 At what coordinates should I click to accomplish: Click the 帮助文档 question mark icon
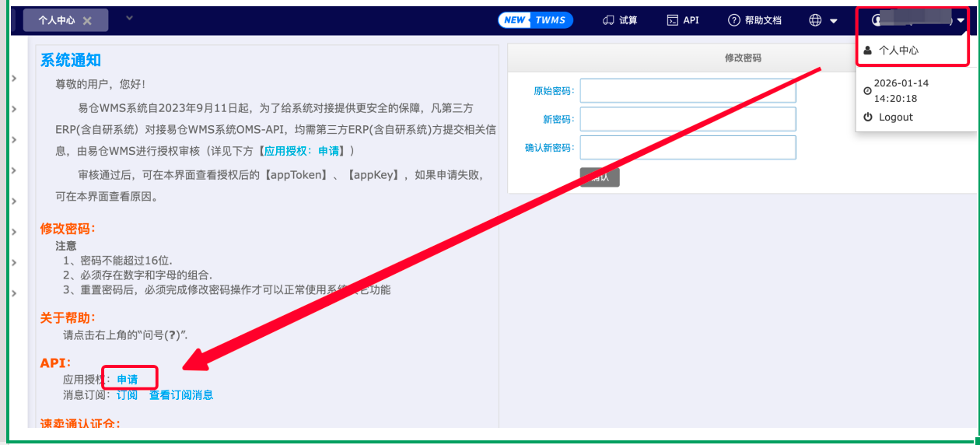pos(733,20)
